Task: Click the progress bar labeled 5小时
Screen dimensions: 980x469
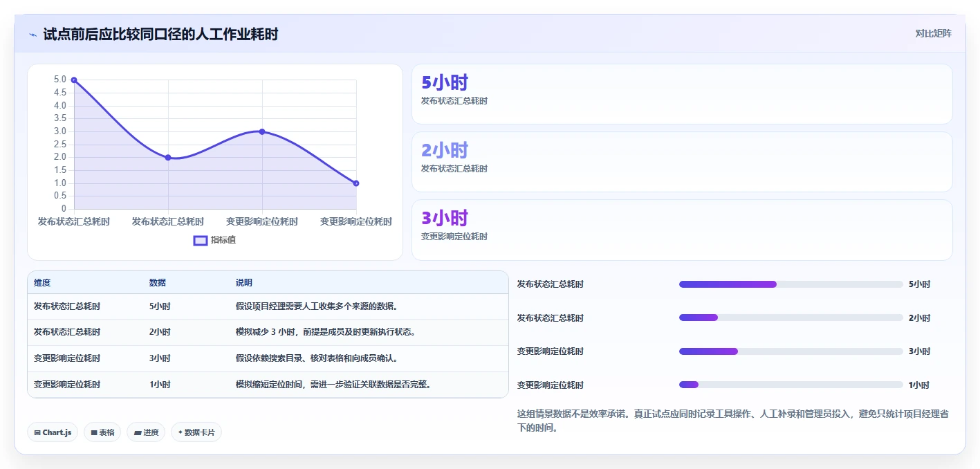Action: [x=791, y=284]
